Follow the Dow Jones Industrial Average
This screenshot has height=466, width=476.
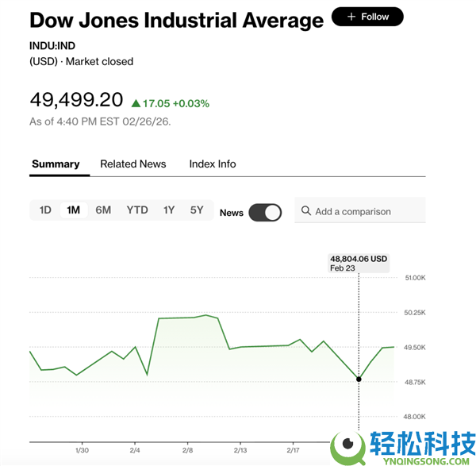point(367,17)
